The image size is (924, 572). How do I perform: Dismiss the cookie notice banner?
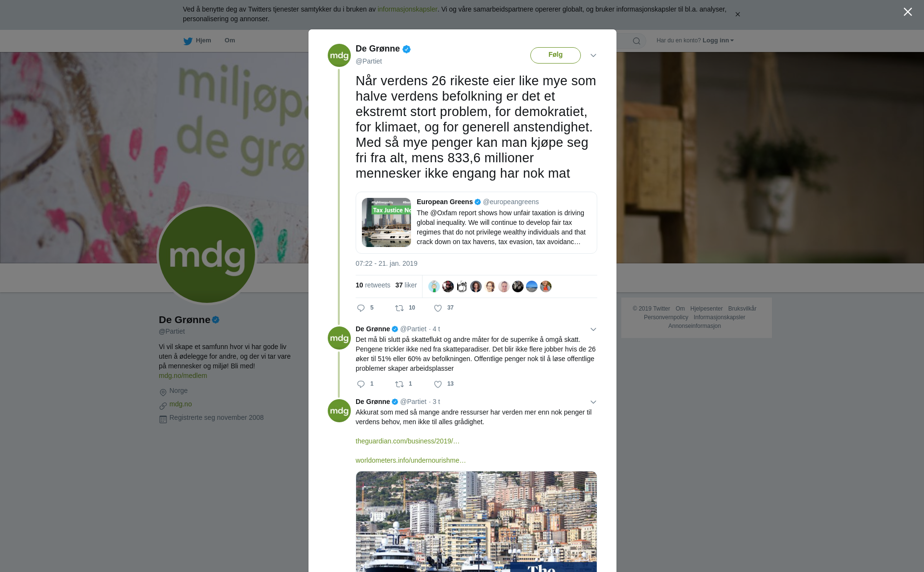737,14
